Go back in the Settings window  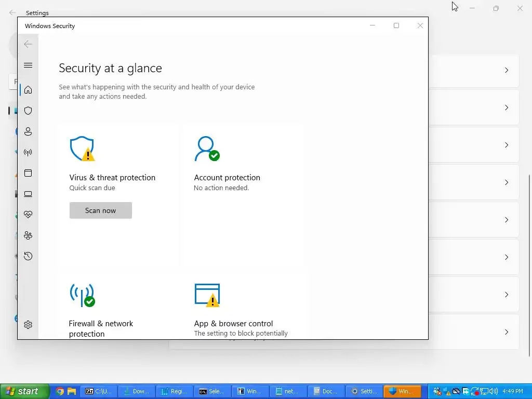[x=12, y=12]
